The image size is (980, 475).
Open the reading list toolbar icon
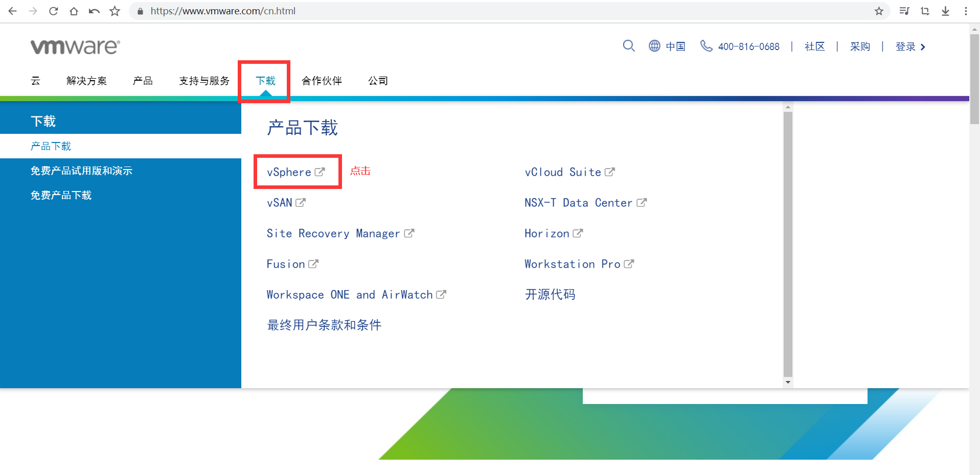coord(904,11)
